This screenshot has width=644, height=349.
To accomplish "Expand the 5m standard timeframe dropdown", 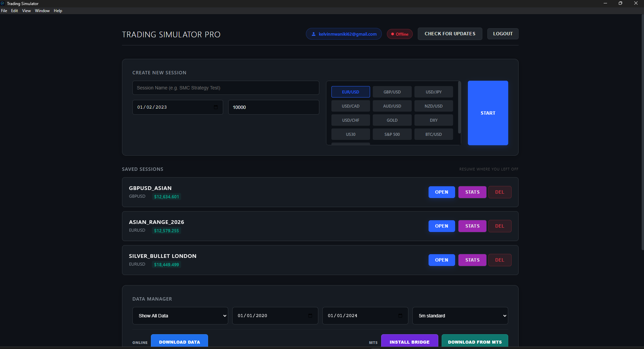I will click(460, 316).
